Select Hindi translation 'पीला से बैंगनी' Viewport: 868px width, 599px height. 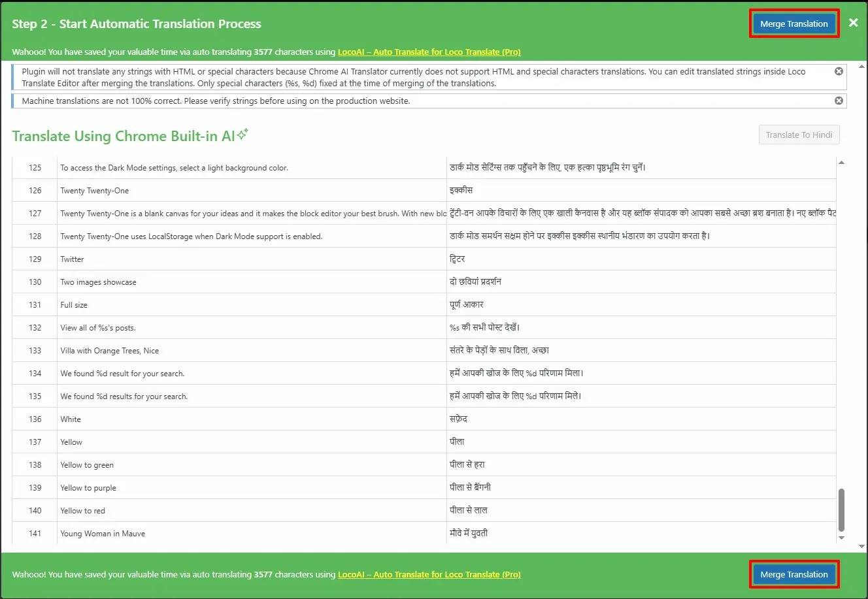tap(471, 487)
